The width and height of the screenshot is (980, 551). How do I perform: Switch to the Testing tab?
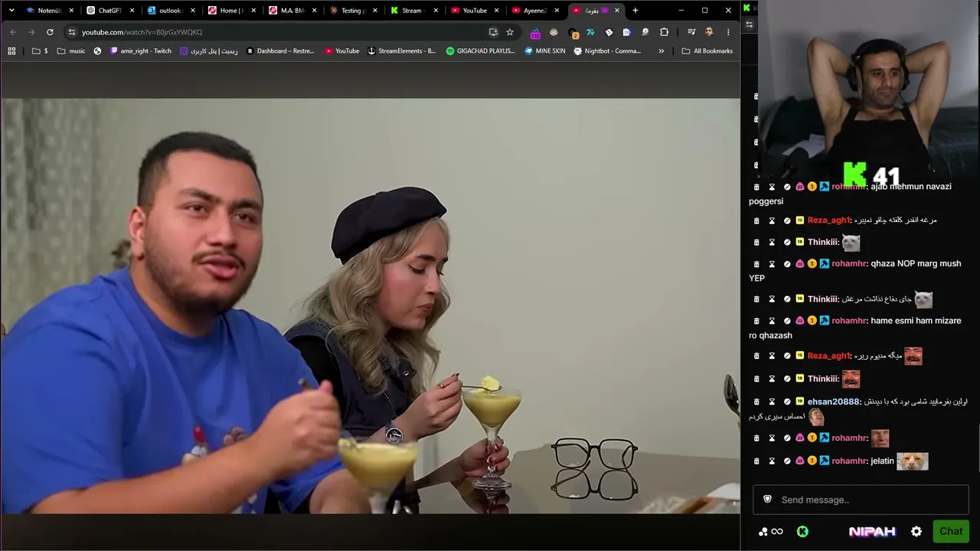[x=354, y=11]
